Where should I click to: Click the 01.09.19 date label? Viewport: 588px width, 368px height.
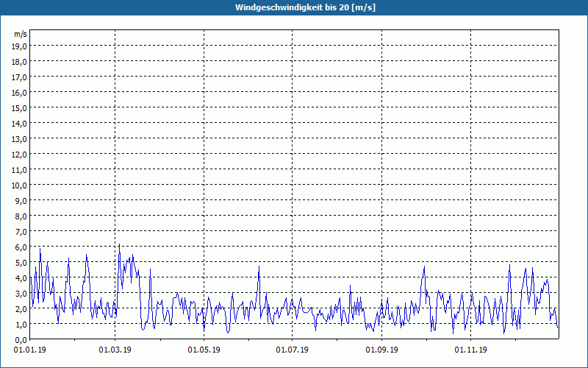point(381,350)
